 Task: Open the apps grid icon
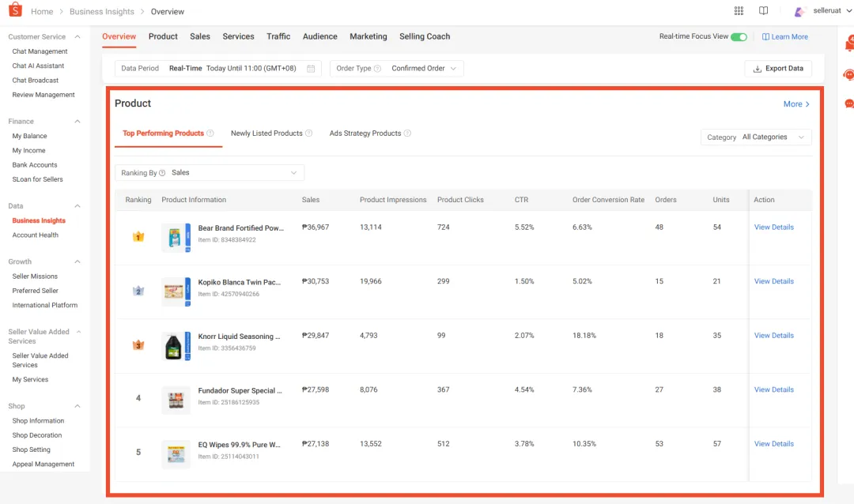739,11
